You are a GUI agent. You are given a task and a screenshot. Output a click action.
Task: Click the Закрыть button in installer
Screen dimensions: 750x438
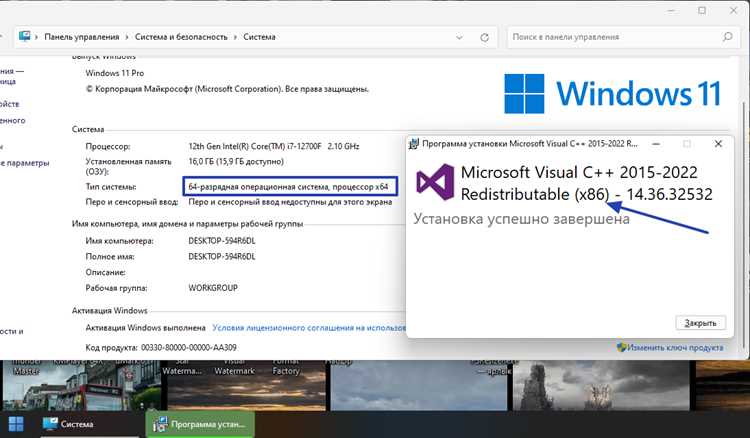(x=701, y=323)
